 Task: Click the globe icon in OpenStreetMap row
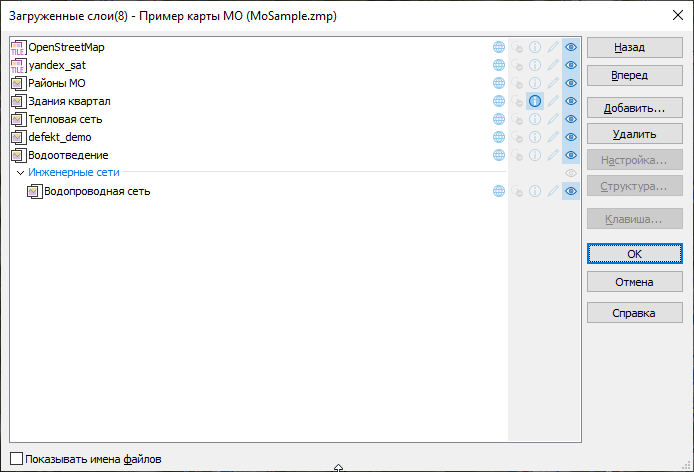pos(499,47)
